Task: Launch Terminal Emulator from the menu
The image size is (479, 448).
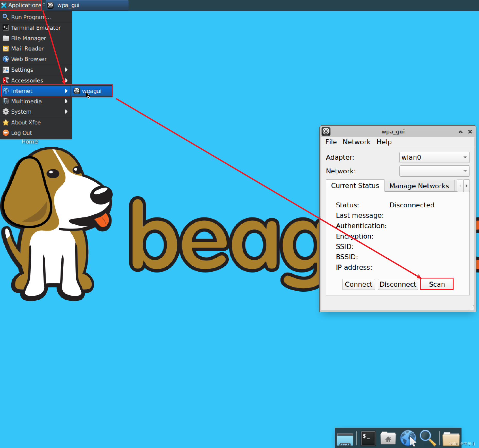Action: click(36, 28)
